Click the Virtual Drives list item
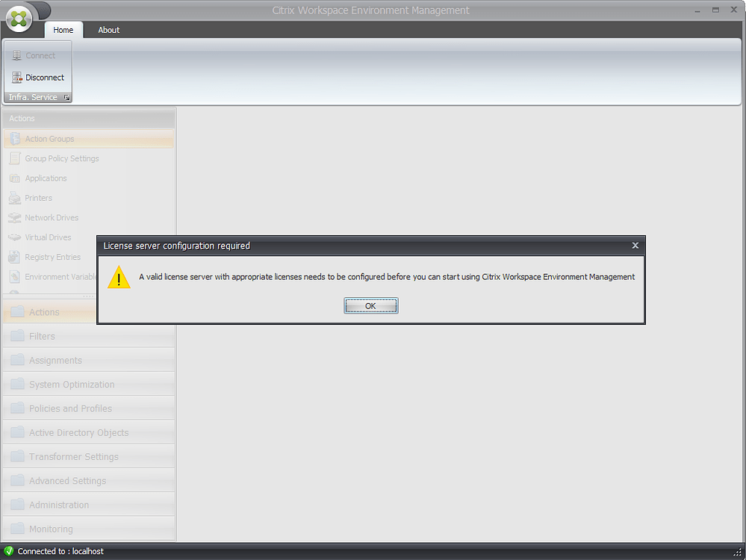Viewport: 746px width, 560px height. (x=48, y=237)
